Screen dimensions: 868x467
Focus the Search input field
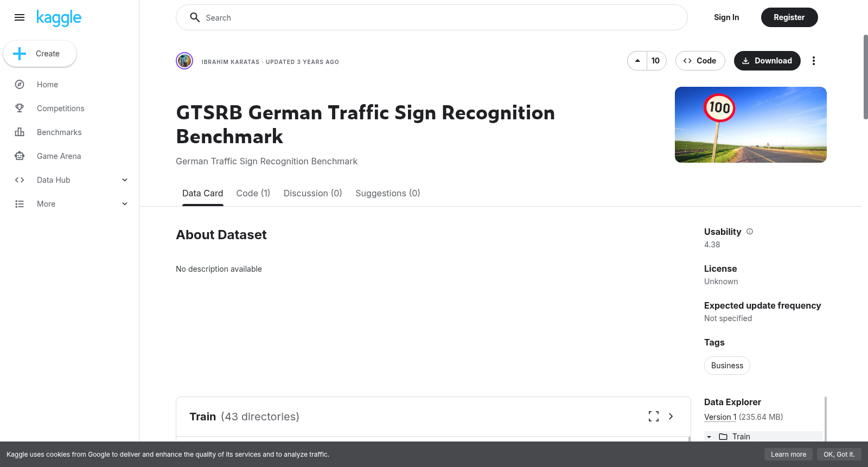tap(432, 17)
